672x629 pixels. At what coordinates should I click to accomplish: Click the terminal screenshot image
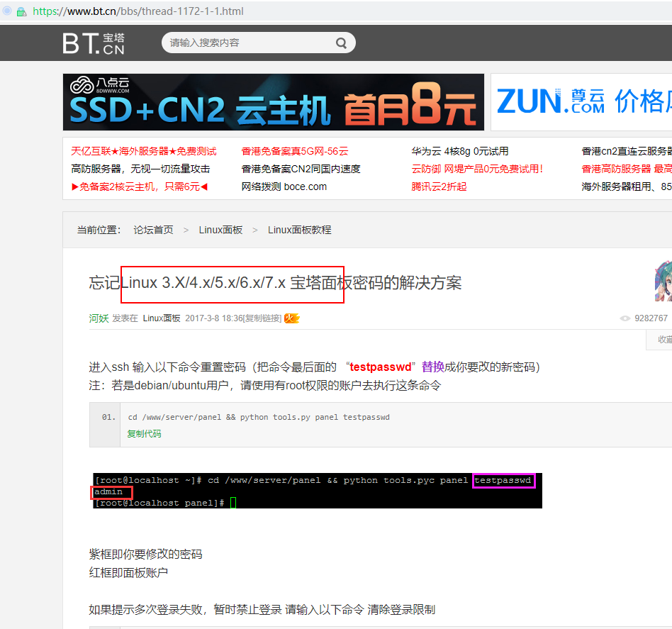coord(317,491)
